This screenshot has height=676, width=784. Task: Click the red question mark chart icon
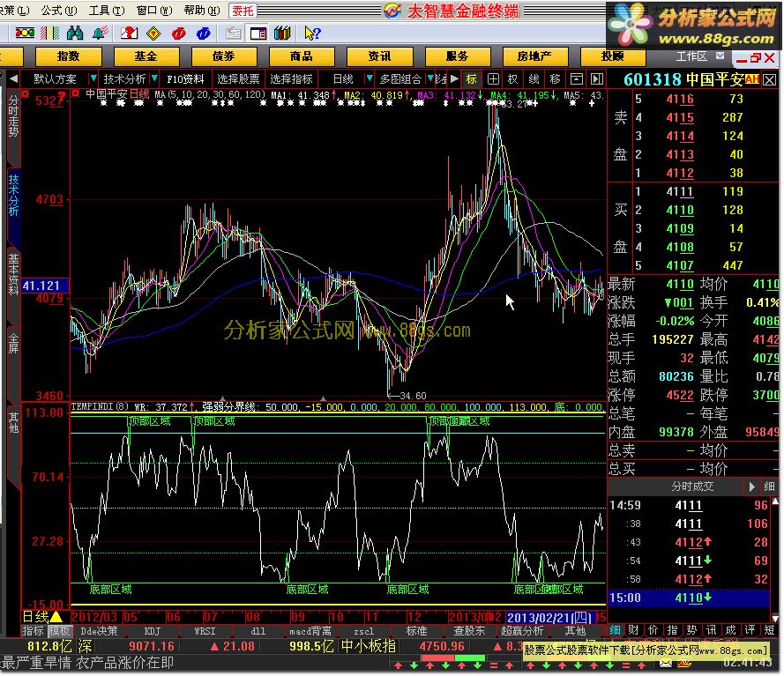(x=129, y=33)
